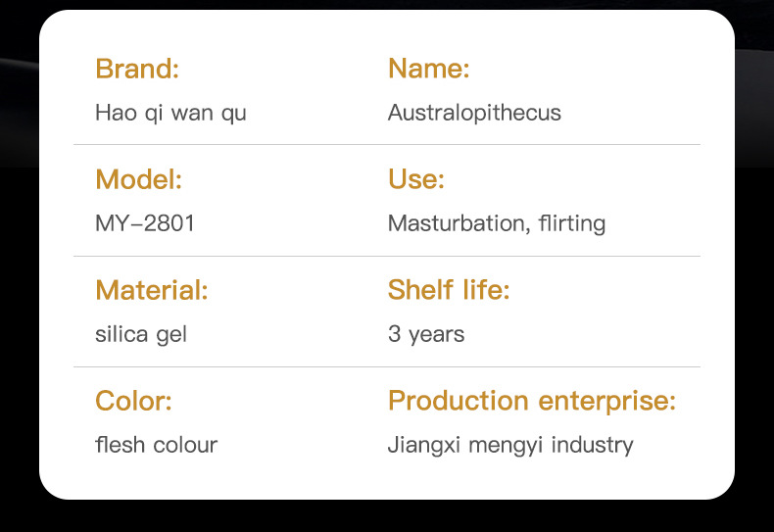This screenshot has height=532, width=774.
Task: Click the "Name:" heading label
Action: point(429,69)
